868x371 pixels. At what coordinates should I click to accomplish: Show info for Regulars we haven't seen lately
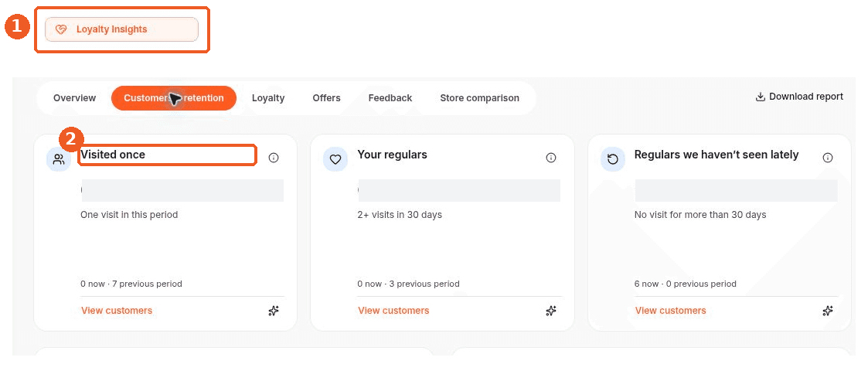[x=828, y=158]
